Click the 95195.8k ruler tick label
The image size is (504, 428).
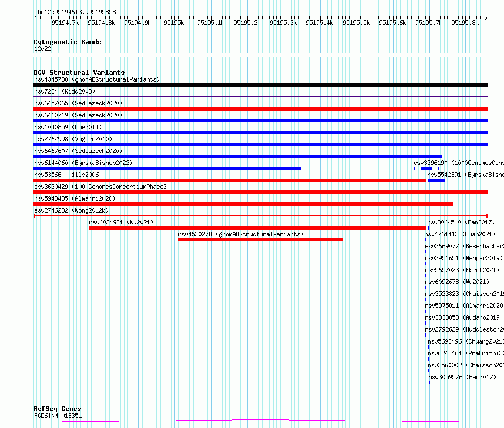pos(465,23)
